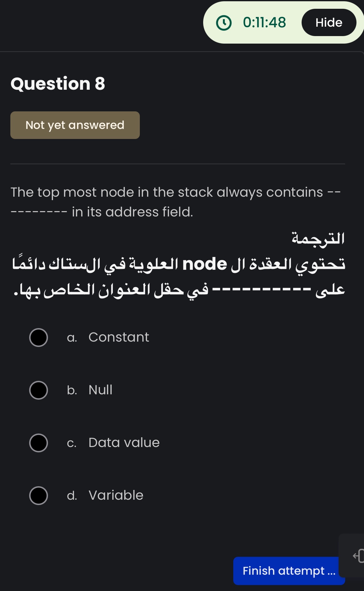Choose answer c Data value
Image resolution: width=364 pixels, height=591 pixels.
pos(38,443)
